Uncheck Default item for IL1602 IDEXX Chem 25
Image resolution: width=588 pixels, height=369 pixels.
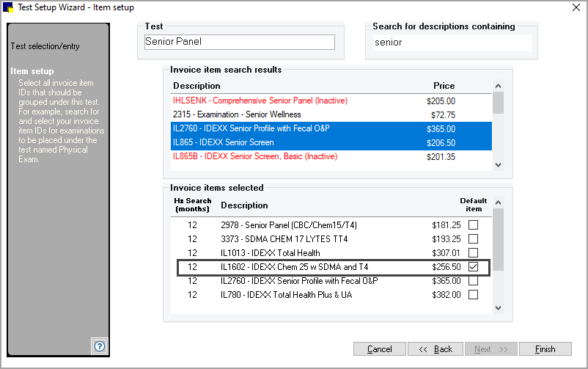click(473, 266)
